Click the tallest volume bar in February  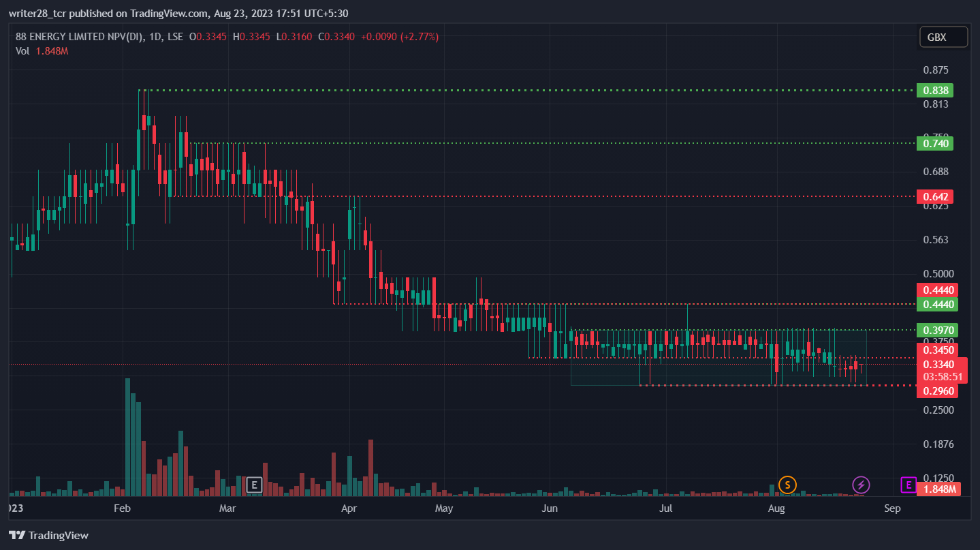pos(127,437)
